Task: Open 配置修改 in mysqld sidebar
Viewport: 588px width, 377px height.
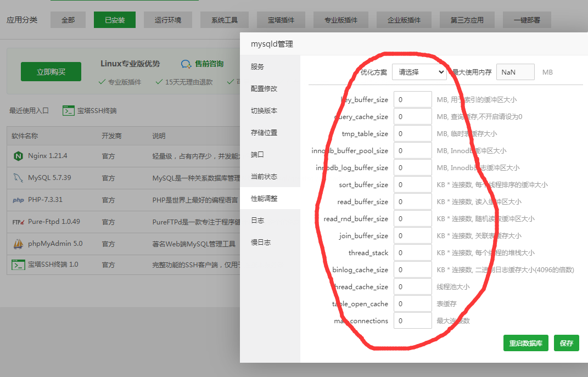Action: click(x=270, y=89)
